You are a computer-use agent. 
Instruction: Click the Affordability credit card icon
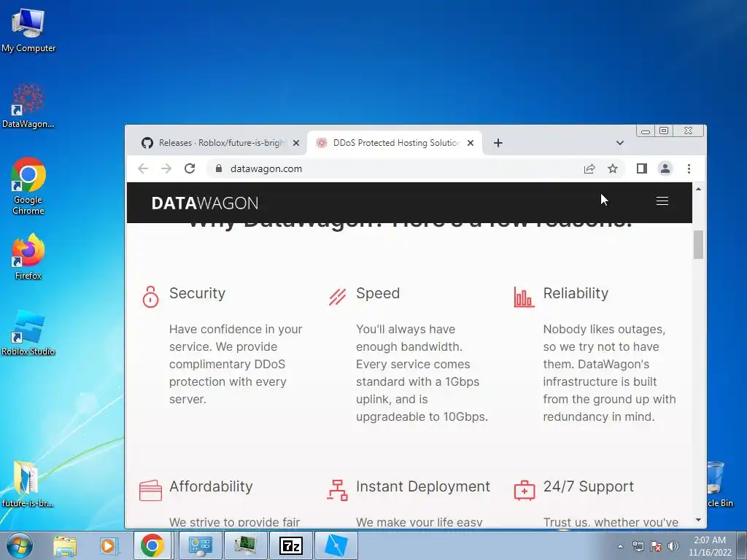[x=150, y=491]
